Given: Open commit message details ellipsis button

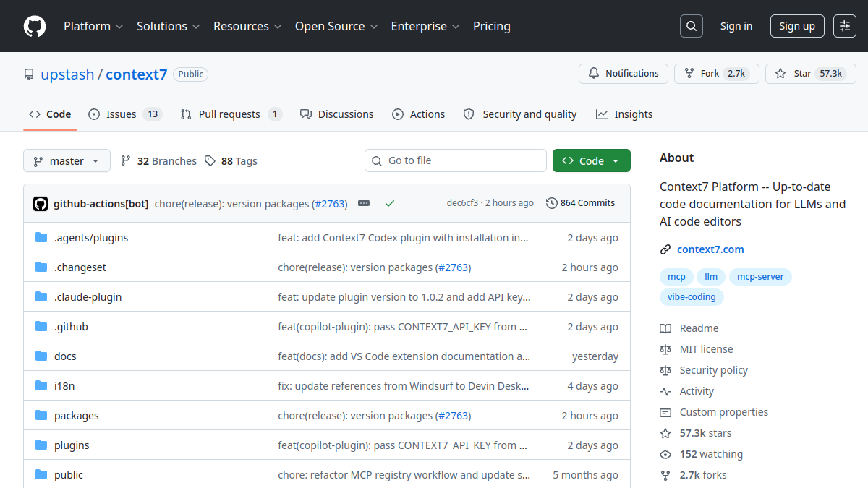Looking at the screenshot, I should [364, 203].
